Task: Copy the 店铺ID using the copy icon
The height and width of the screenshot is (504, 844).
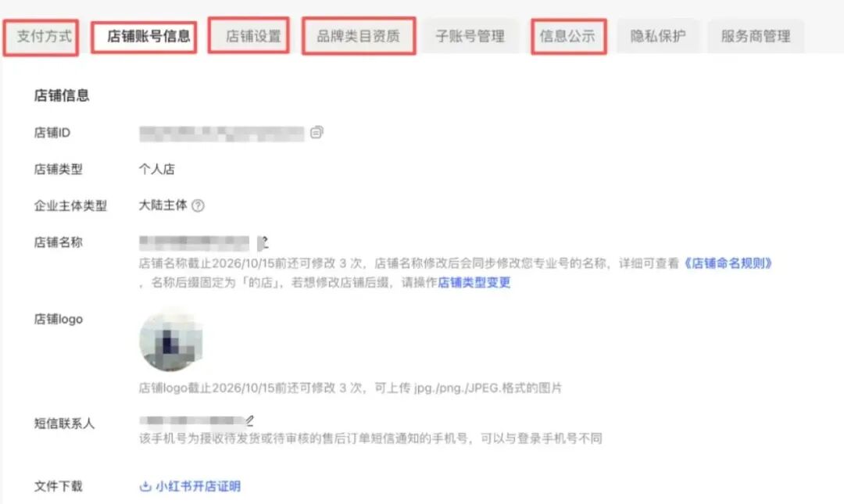Action: (x=316, y=133)
